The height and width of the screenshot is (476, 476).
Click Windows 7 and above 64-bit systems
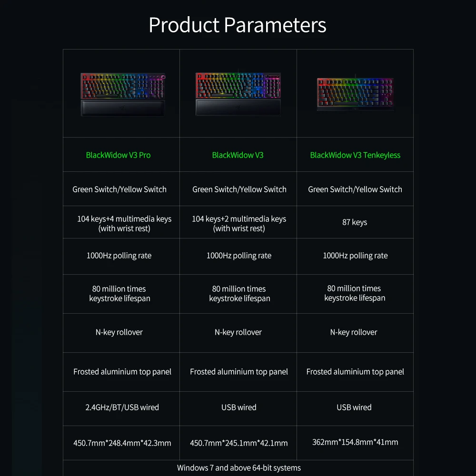point(239,468)
